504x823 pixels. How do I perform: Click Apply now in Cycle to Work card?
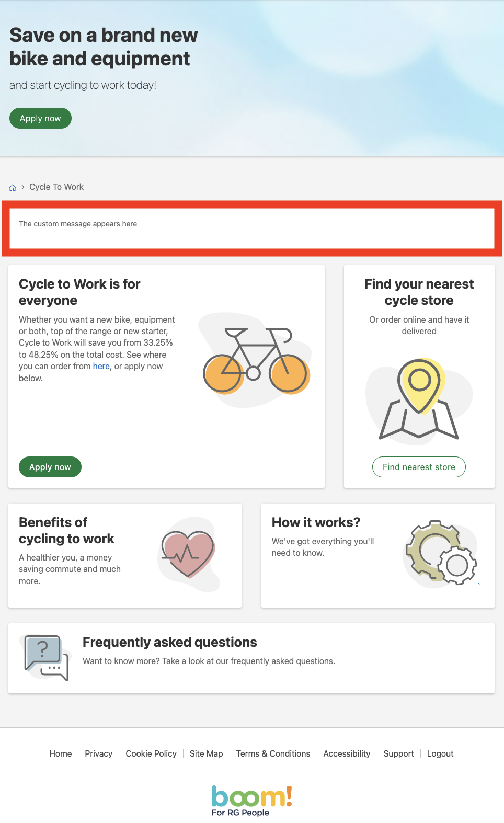pos(50,467)
